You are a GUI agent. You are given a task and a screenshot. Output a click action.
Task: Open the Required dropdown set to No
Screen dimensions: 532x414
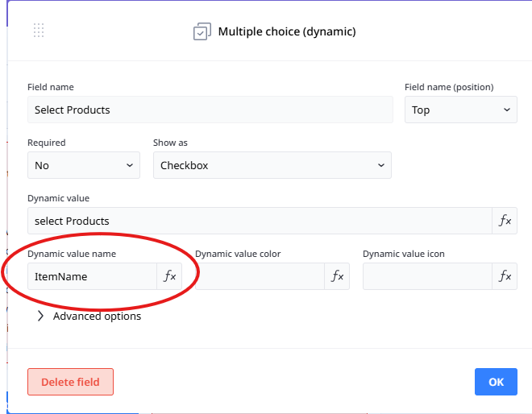[84, 165]
